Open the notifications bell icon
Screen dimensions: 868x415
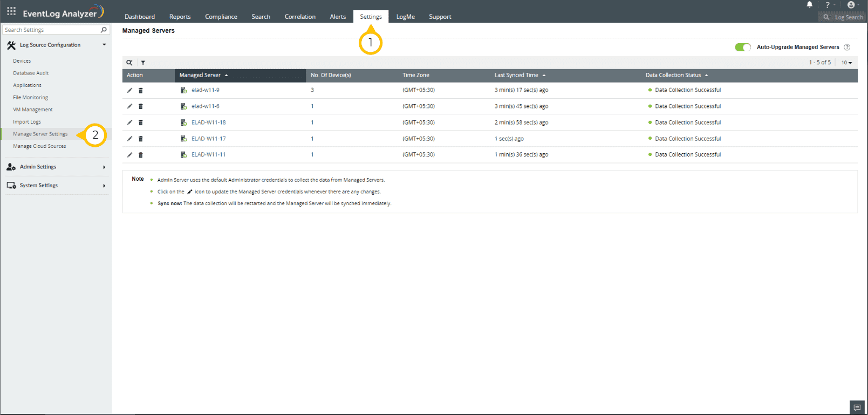click(809, 5)
